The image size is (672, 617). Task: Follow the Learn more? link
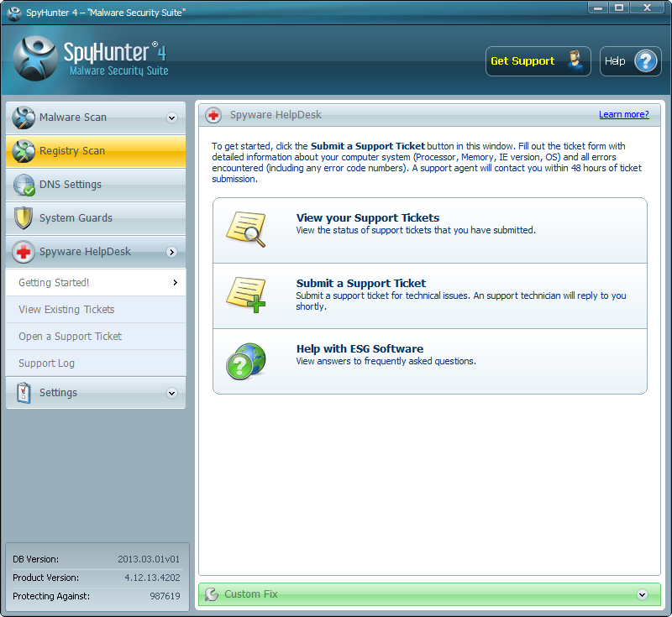point(623,114)
